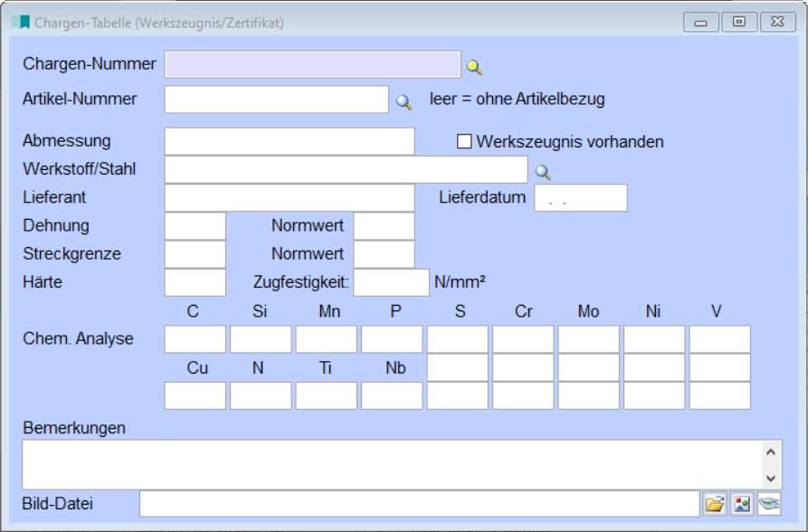Click the Bemerkungen text area
The image size is (808, 532).
389,464
